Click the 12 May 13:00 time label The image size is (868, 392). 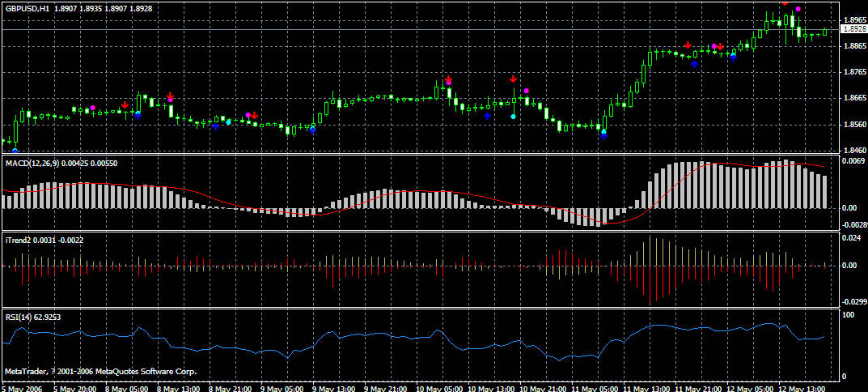coord(806,388)
